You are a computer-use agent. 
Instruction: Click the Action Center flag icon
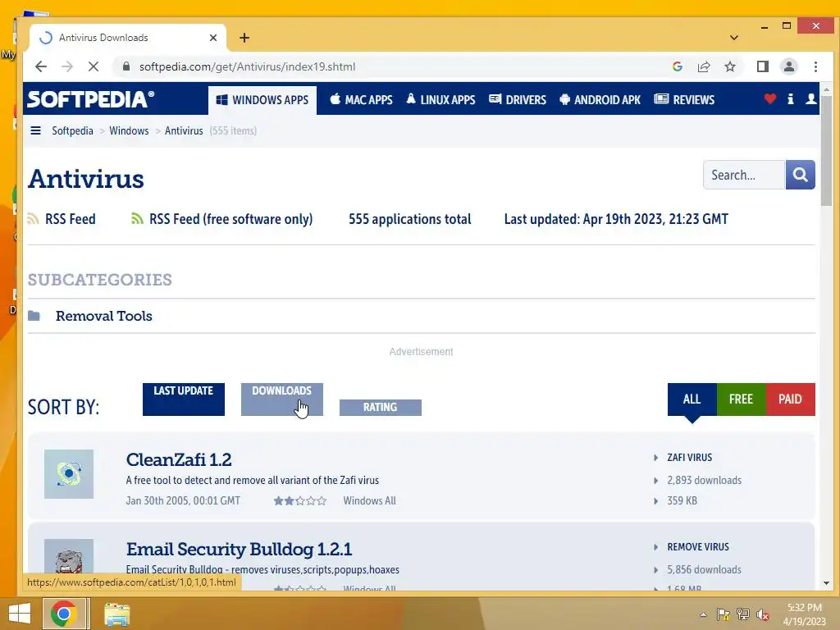pyautogui.click(x=724, y=614)
